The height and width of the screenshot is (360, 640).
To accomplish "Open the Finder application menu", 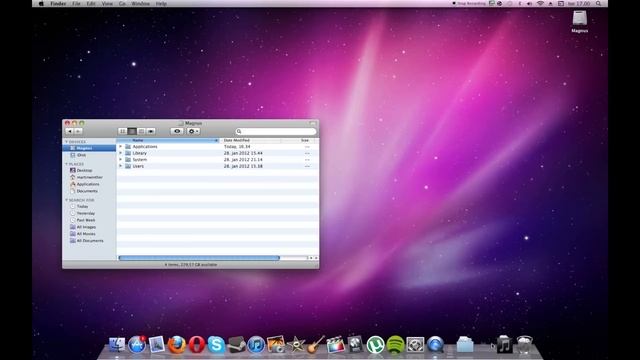I will click(58, 4).
